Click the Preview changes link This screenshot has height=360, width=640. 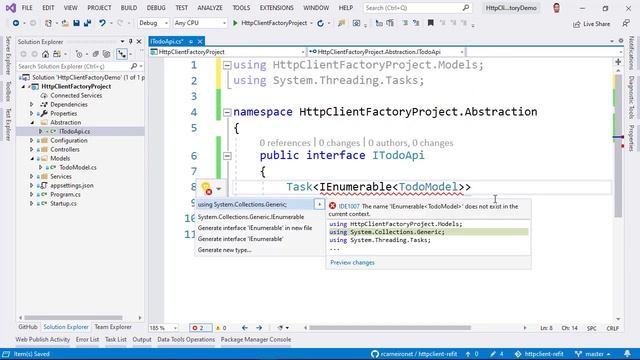[x=352, y=262]
